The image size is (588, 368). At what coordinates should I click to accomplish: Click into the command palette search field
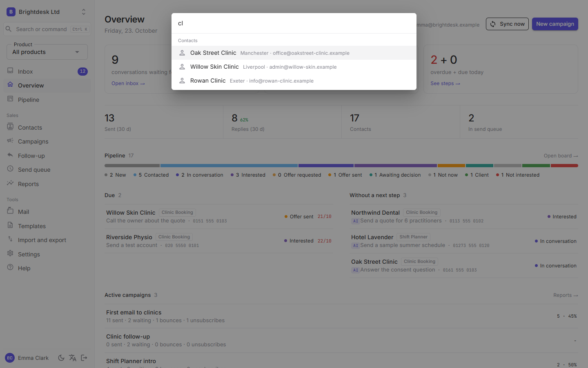[294, 23]
